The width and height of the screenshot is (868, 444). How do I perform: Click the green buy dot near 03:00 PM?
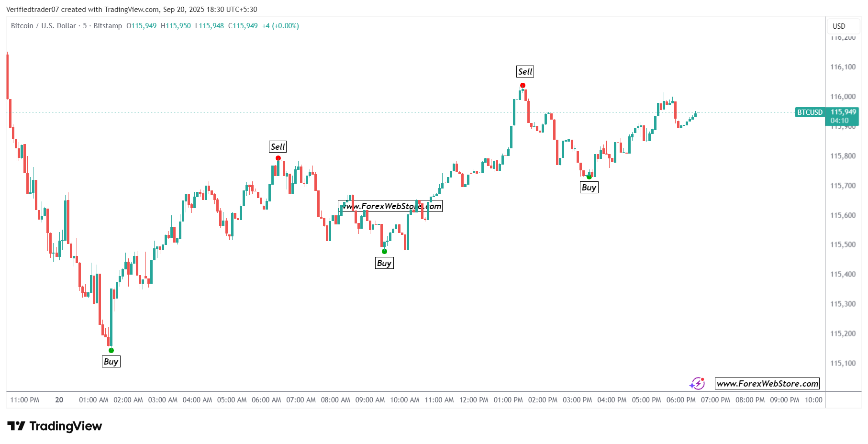tap(589, 177)
